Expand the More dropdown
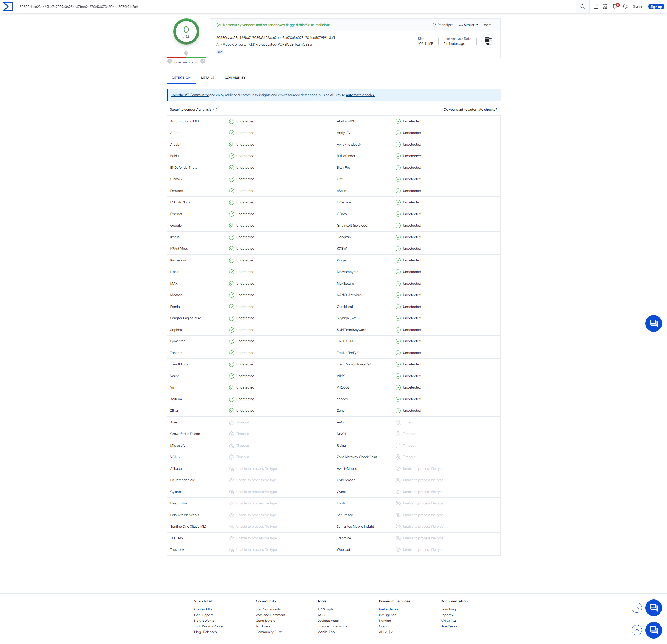667x644 pixels. (489, 25)
